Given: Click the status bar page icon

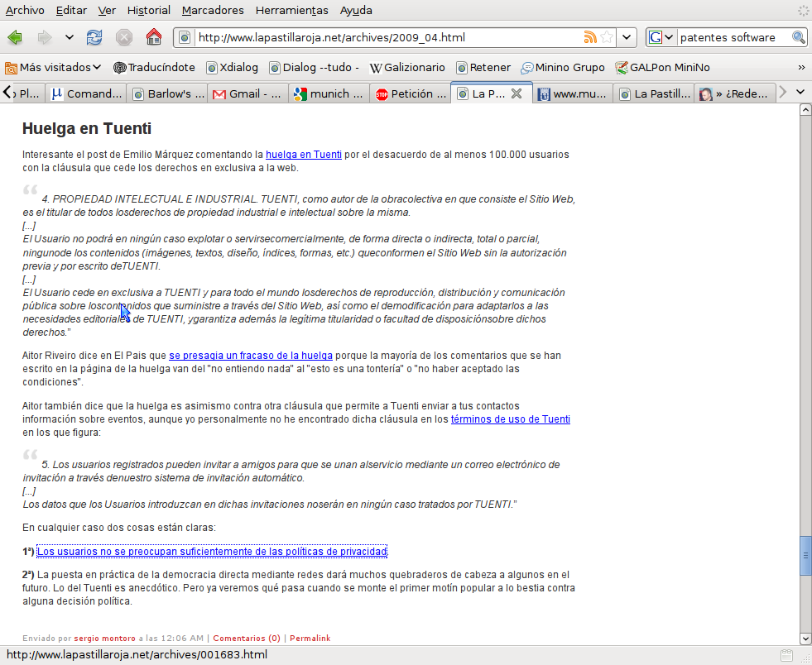Looking at the screenshot, I should (786, 655).
